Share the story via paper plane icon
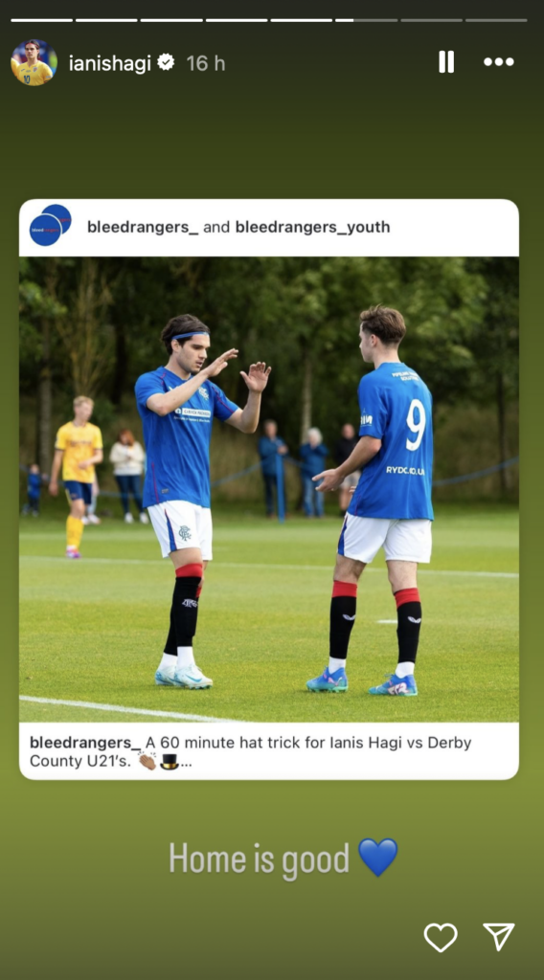The image size is (544, 980). (498, 937)
